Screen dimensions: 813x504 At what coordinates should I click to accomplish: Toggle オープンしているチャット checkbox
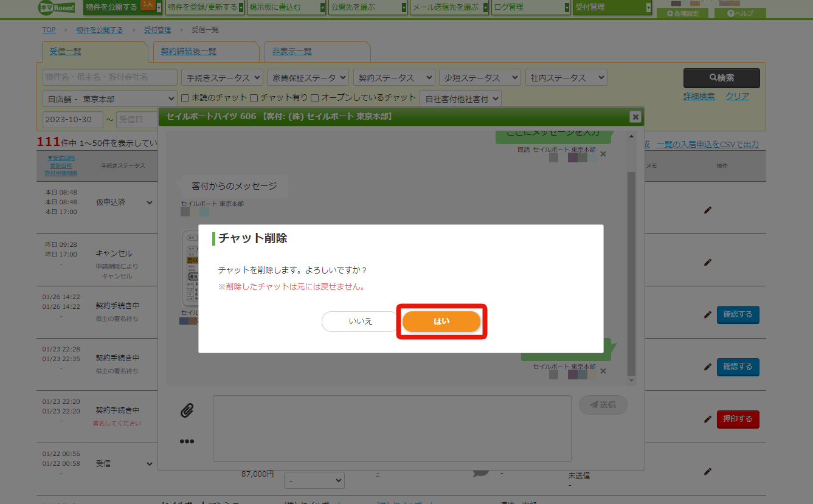[x=315, y=97]
